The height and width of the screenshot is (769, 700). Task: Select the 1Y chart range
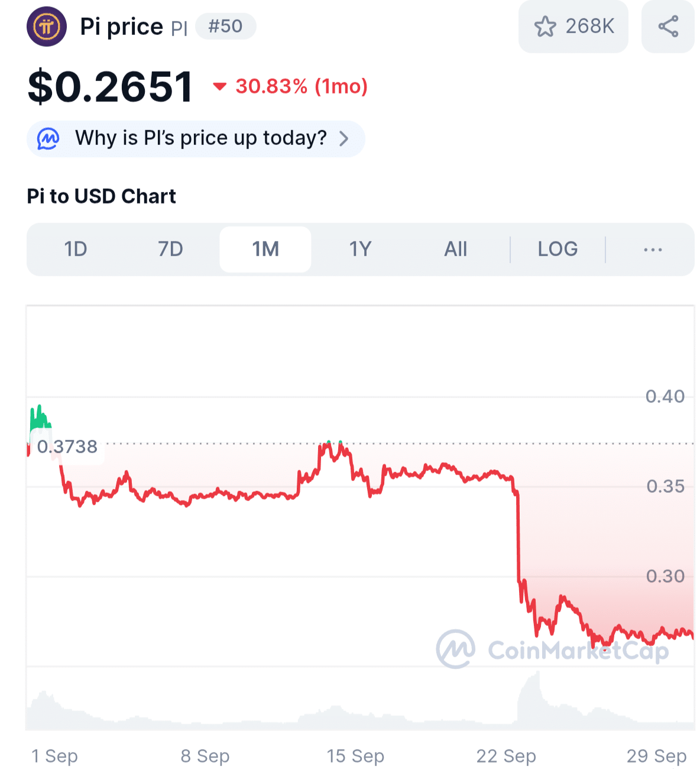360,250
